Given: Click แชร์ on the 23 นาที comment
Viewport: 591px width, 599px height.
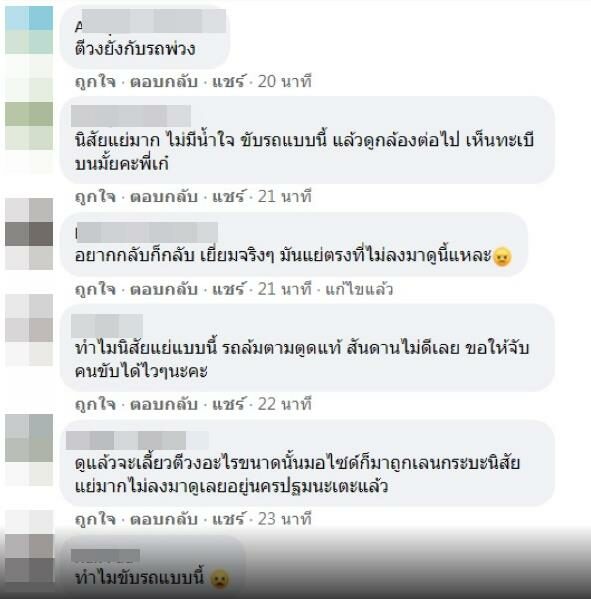Looking at the screenshot, I should point(228,520).
